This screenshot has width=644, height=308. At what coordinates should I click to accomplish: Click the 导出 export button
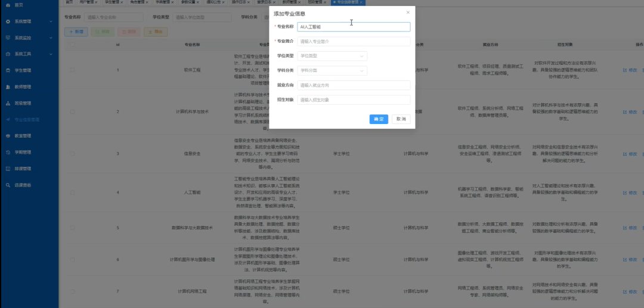[x=155, y=32]
